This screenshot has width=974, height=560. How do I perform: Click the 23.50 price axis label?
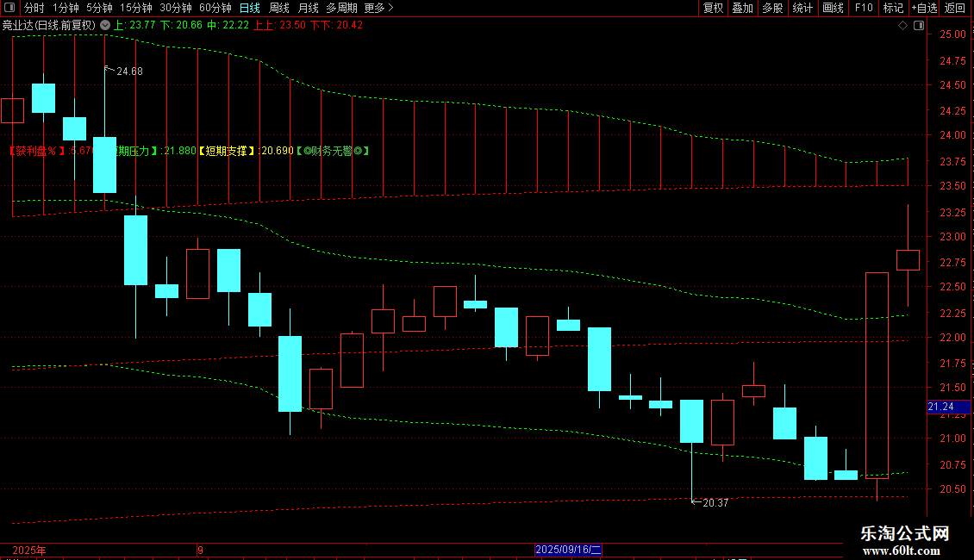952,186
